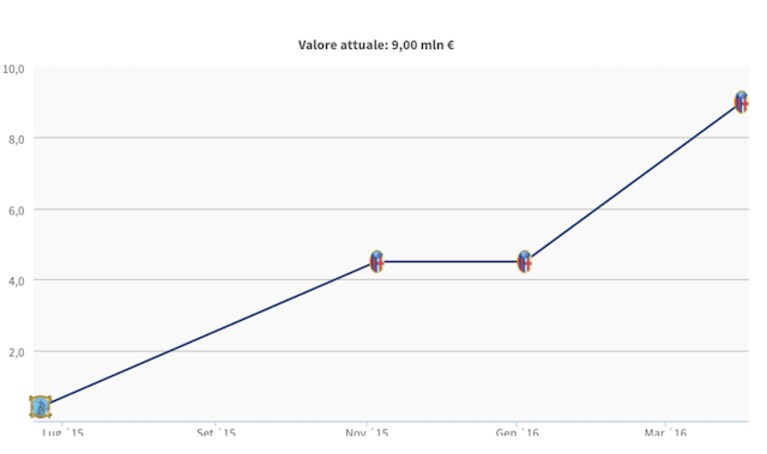Click the 2,0 y-axis label
The image size is (767, 454).
[16, 353]
